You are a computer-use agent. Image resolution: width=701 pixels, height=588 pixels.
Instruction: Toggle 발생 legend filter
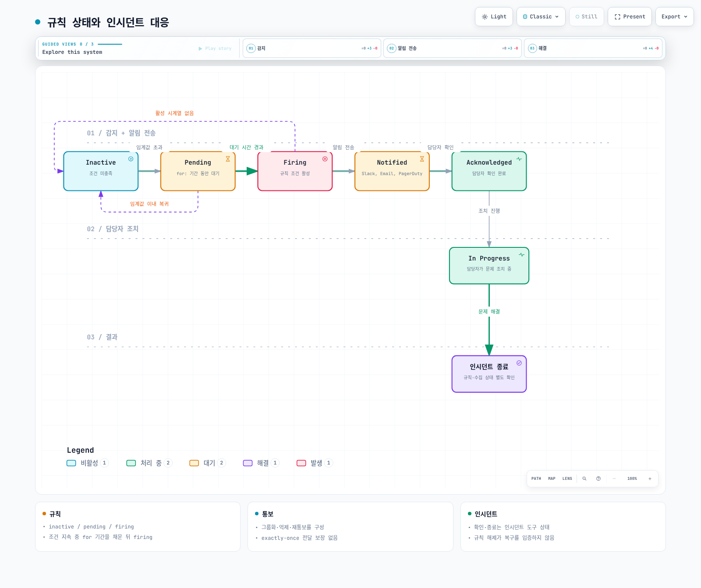coord(315,463)
